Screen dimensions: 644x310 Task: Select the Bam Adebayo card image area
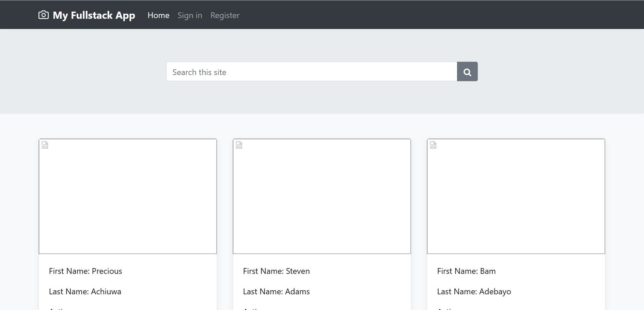tap(516, 196)
